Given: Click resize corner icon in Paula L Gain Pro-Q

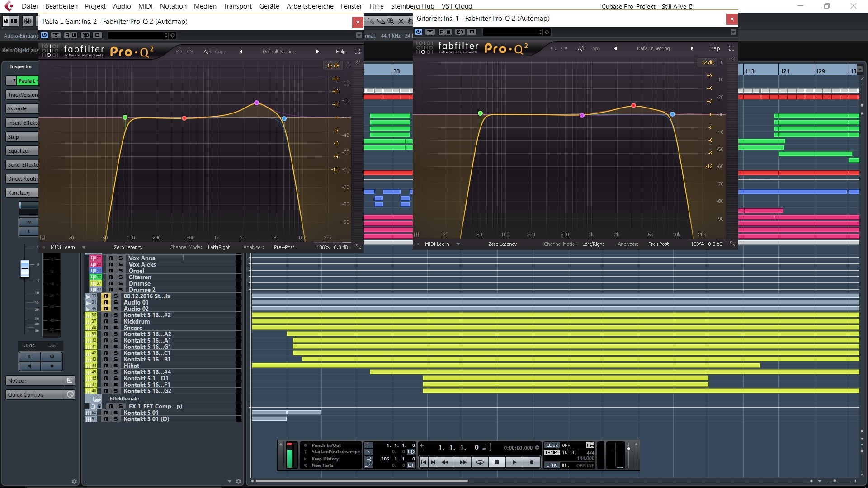Looking at the screenshot, I should [358, 247].
